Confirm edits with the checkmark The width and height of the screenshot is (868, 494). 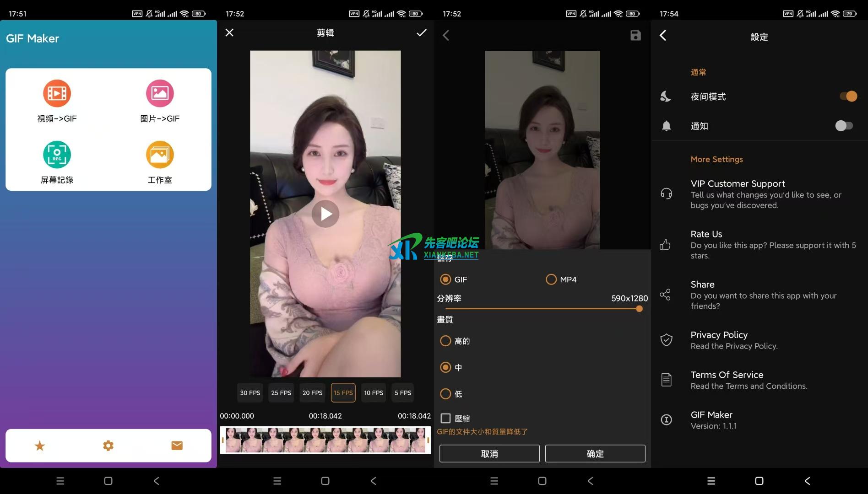(x=421, y=32)
